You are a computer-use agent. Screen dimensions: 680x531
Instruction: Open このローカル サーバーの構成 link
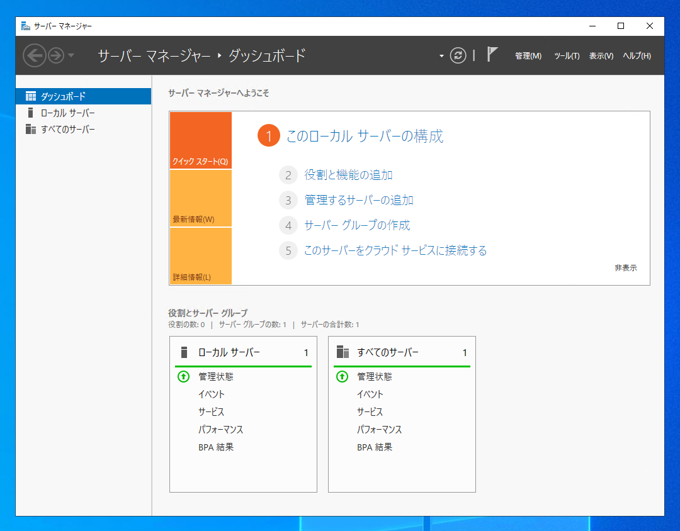tap(365, 136)
